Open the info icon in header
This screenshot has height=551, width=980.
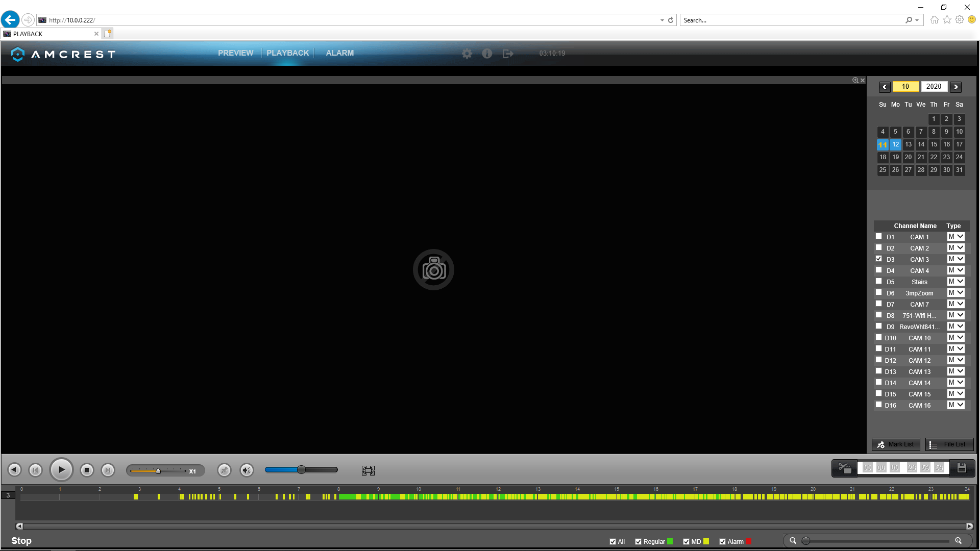coord(487,54)
